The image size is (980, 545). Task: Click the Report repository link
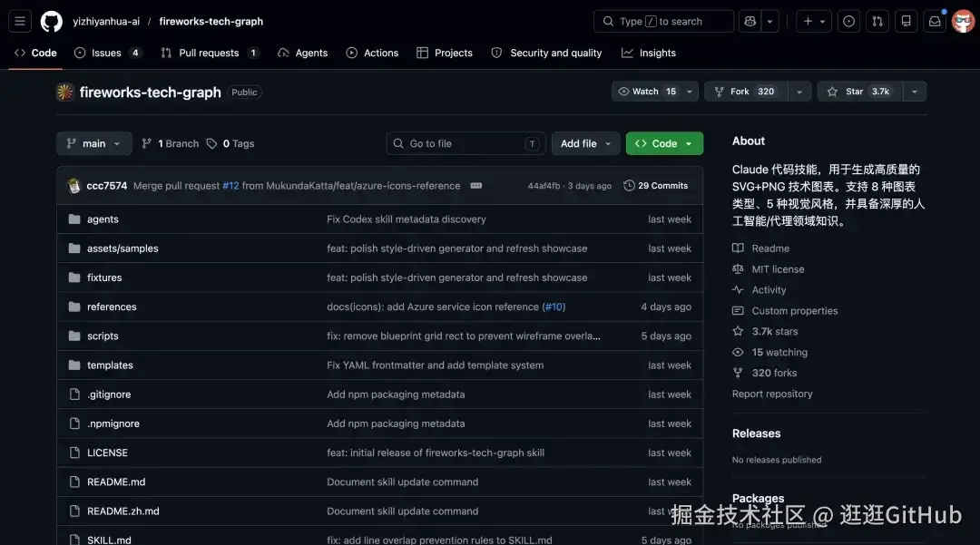pyautogui.click(x=772, y=394)
